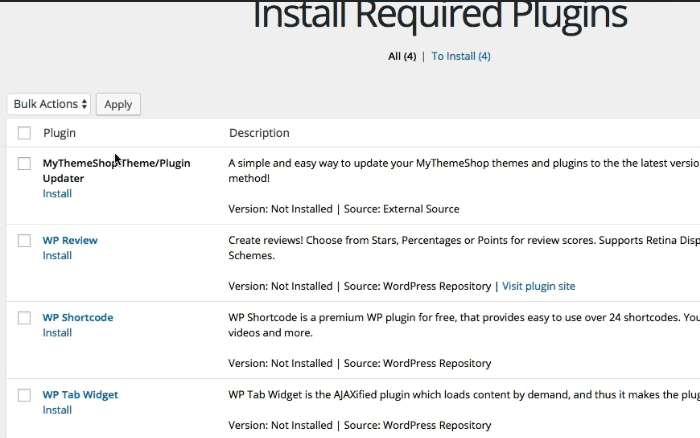Click WP Review's 'Version: Not Installed' text
The image size is (700, 438).
point(280,286)
